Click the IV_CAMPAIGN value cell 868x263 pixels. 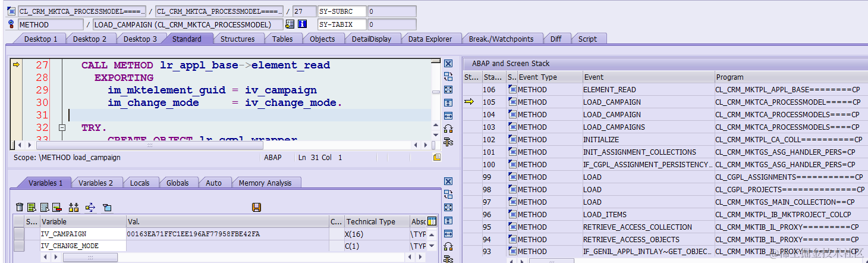(227, 234)
